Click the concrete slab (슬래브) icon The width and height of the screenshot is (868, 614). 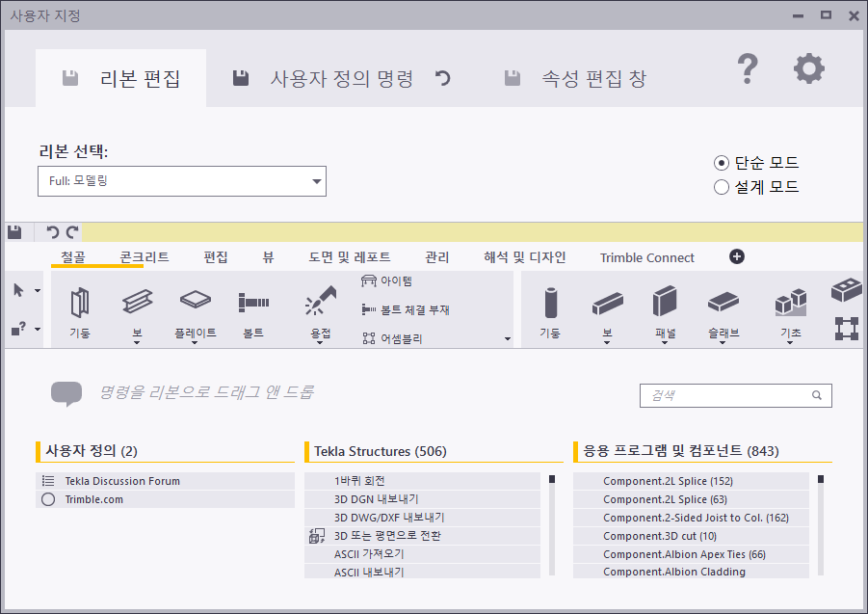723,304
